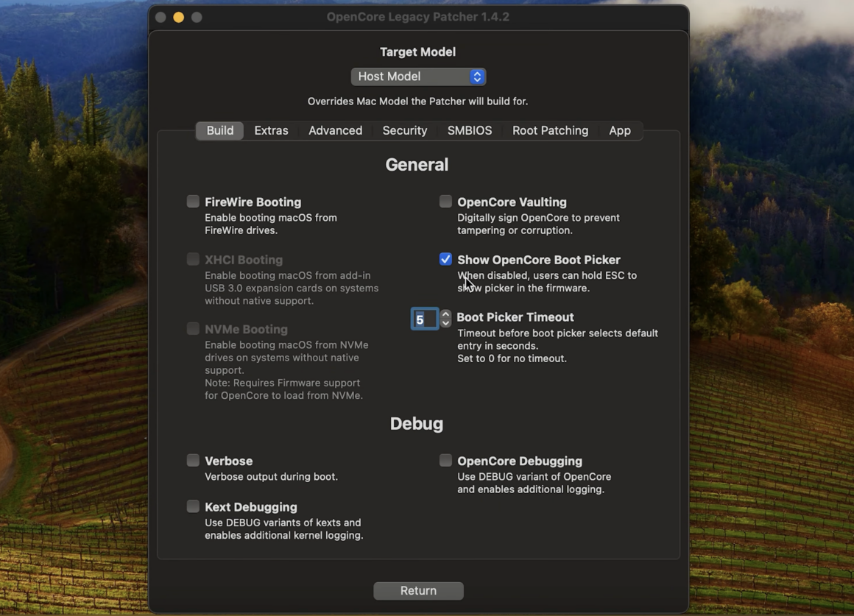Uncheck Show OpenCore Boot Picker

pyautogui.click(x=445, y=259)
